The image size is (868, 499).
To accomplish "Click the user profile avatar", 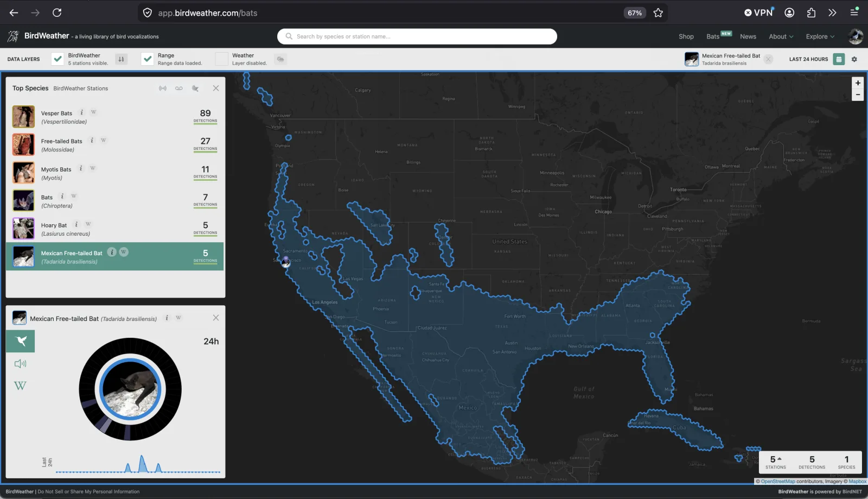I will [x=856, y=36].
